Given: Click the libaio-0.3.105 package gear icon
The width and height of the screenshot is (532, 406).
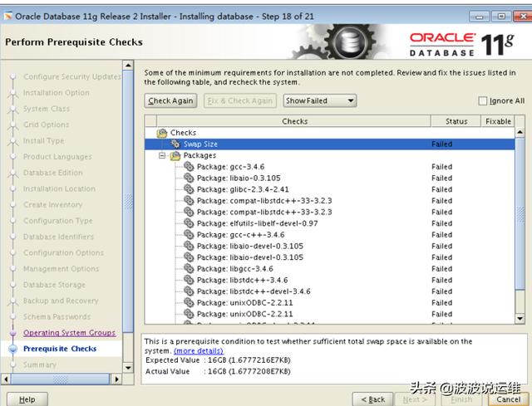Looking at the screenshot, I should coord(189,178).
